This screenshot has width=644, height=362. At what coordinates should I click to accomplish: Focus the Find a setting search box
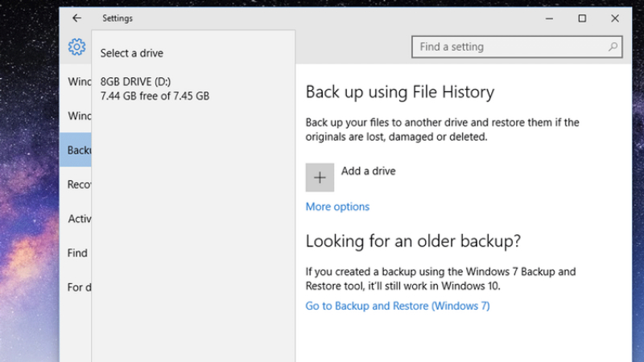pyautogui.click(x=517, y=47)
